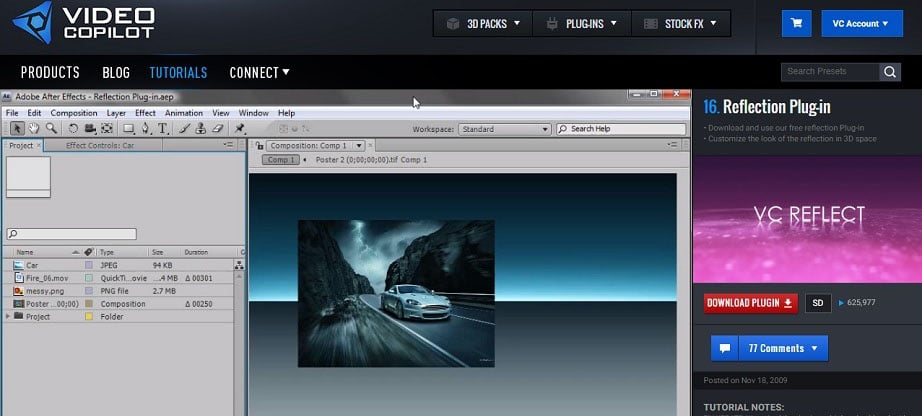This screenshot has width=922, height=416.
Task: Open the Project panel options menu
Action: (x=228, y=145)
